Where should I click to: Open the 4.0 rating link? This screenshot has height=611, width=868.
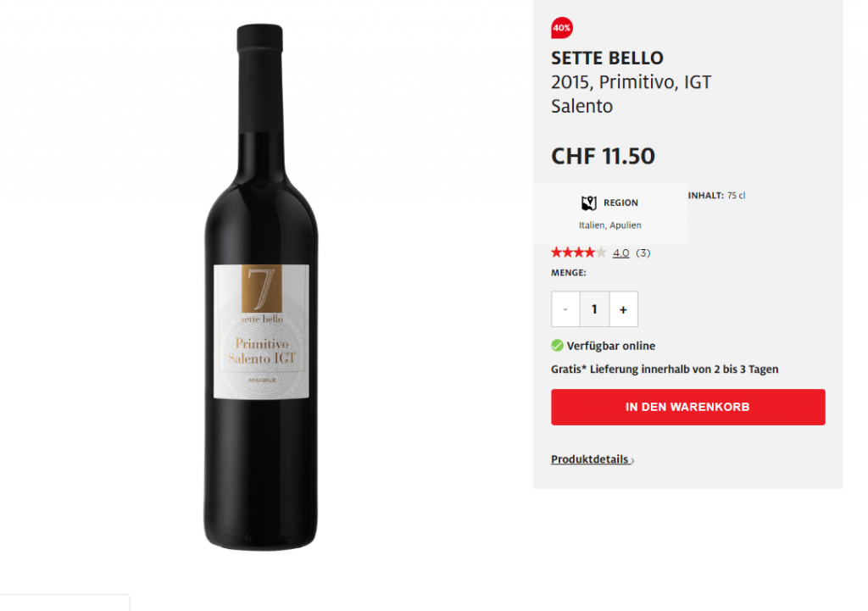(x=620, y=253)
